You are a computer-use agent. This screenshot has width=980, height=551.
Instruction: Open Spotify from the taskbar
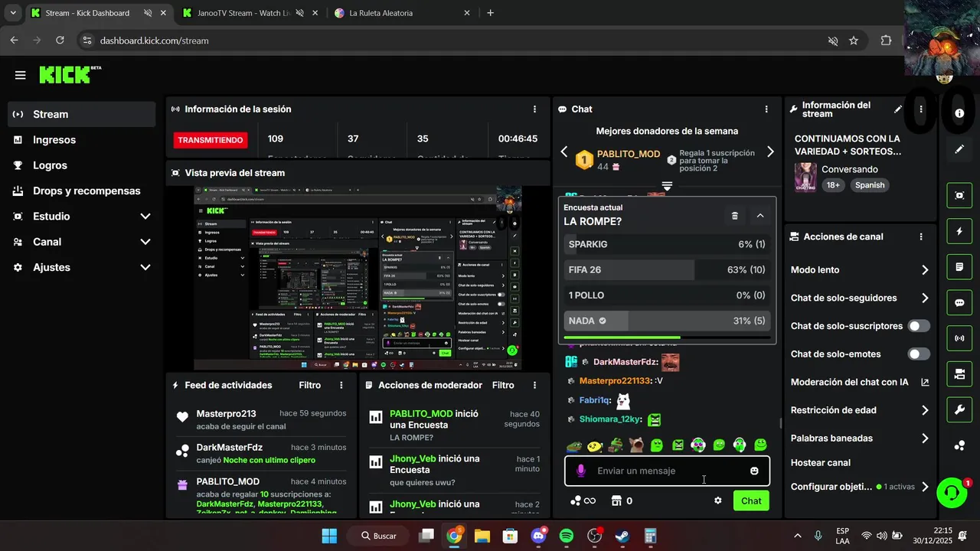click(x=567, y=536)
